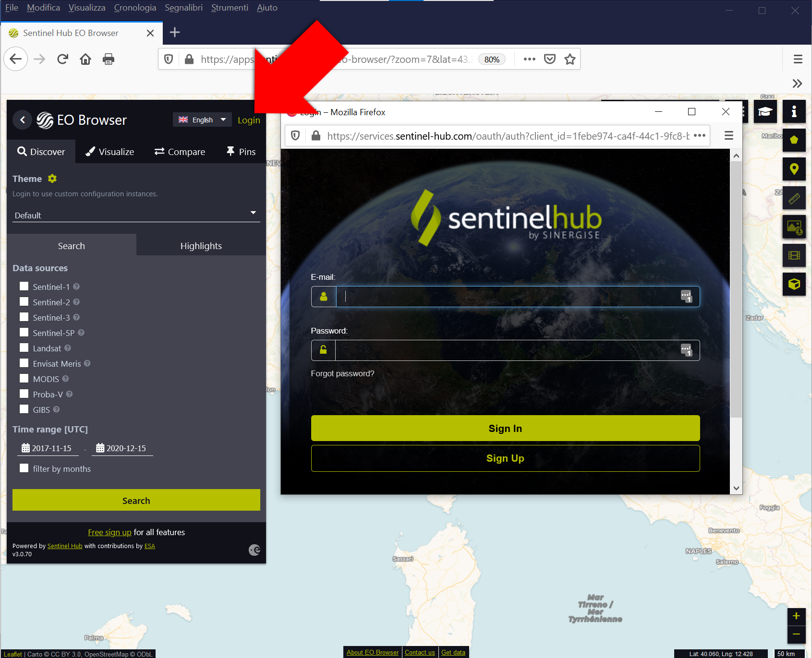The width and height of the screenshot is (812, 658).
Task: Open the information icon on the map
Action: point(794,112)
